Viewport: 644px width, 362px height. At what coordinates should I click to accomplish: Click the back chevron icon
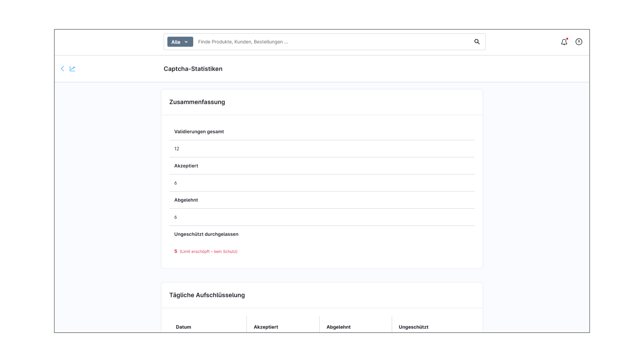(x=62, y=69)
